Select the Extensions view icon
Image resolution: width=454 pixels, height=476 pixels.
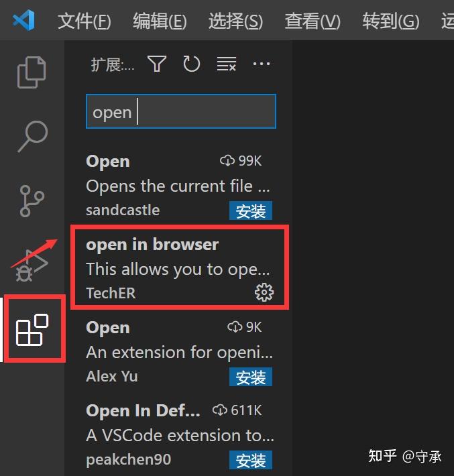[x=32, y=330]
